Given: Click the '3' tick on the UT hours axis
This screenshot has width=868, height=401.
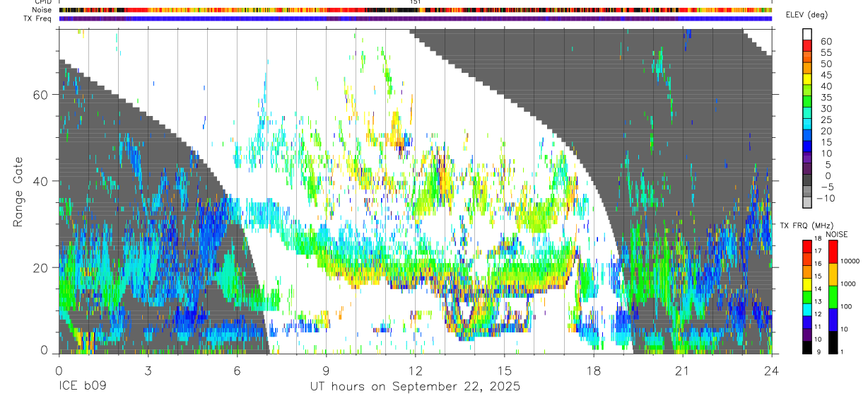Looking at the screenshot, I should tap(148, 371).
